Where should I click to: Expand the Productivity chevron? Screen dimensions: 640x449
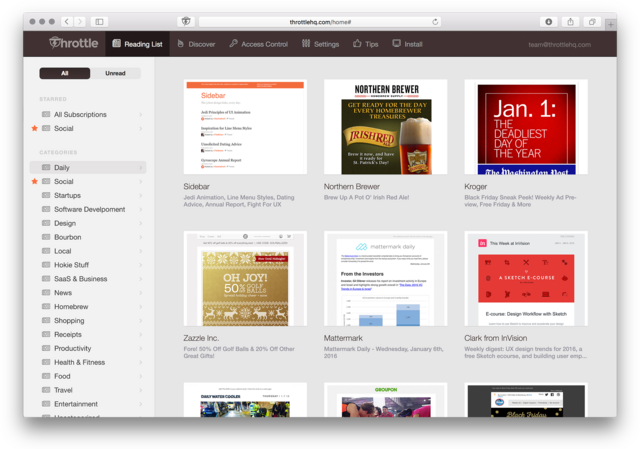[x=140, y=348]
